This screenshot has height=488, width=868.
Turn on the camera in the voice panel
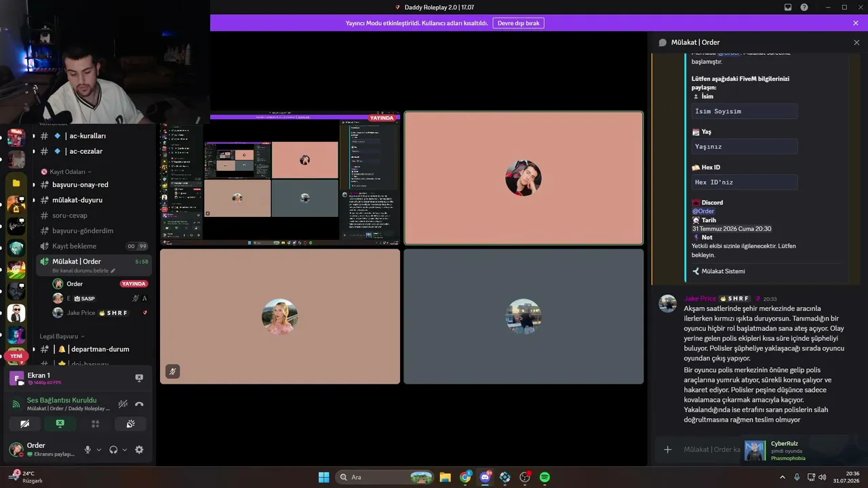click(25, 424)
